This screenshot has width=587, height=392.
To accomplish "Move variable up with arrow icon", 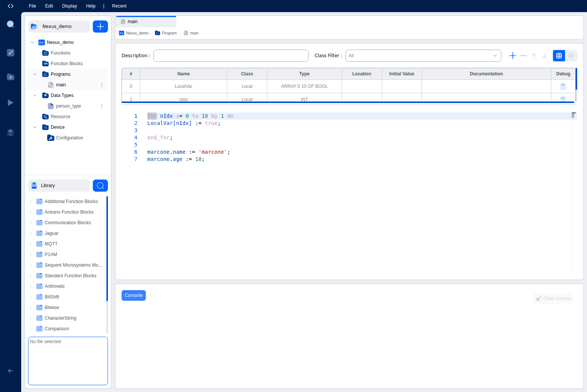I will click(x=534, y=56).
